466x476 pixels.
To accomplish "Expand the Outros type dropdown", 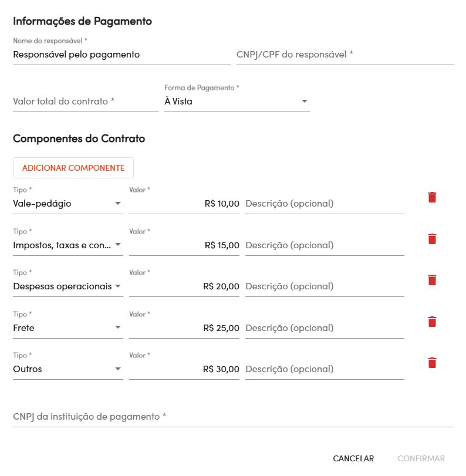I will 67,369.
